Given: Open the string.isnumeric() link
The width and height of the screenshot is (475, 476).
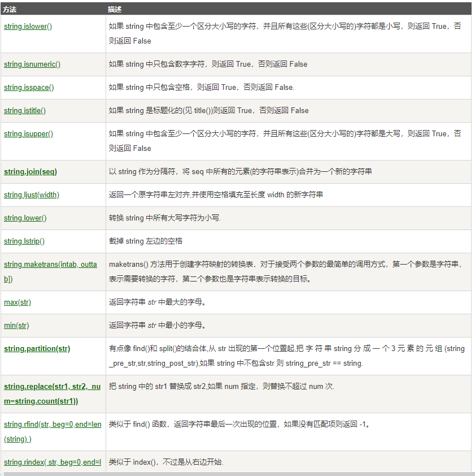Looking at the screenshot, I should click(x=32, y=64).
